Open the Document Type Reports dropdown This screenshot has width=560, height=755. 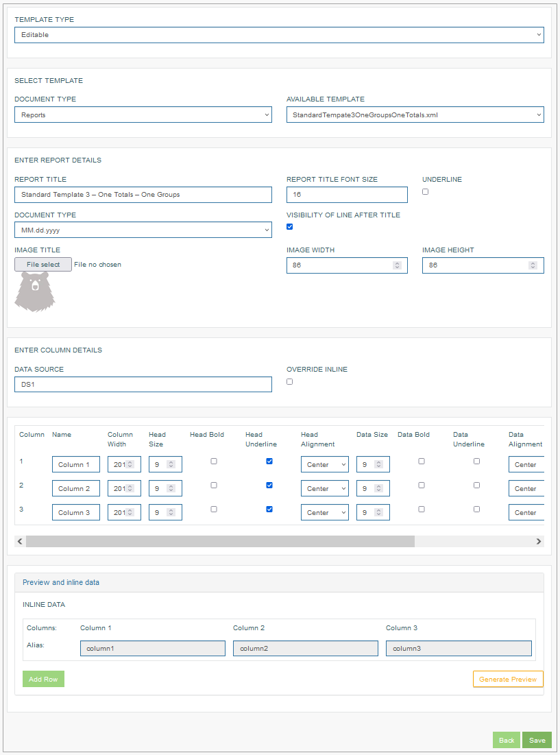click(143, 115)
